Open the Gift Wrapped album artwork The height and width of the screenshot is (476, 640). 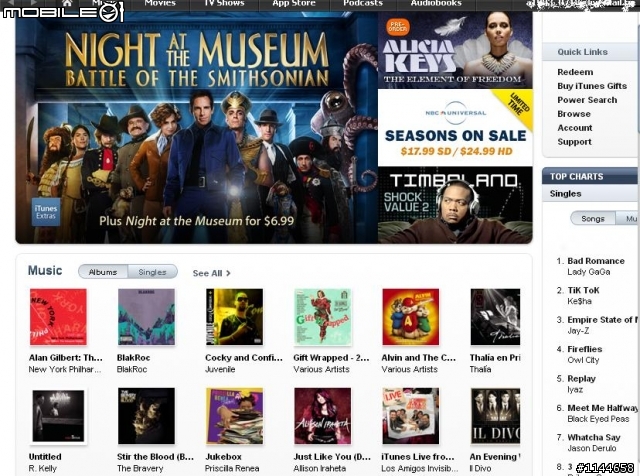[x=322, y=317]
